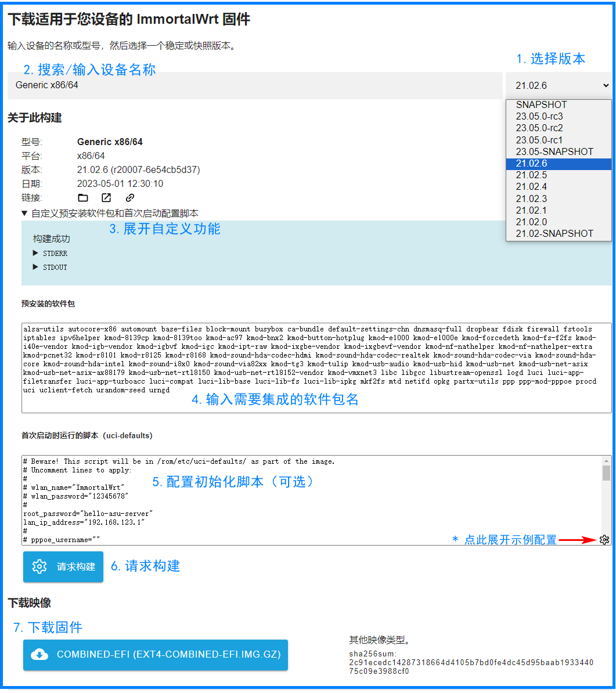This screenshot has height=693, width=616.
Task: Click the version text 21.02.6 (r20007-6e54cb5d37)
Action: tap(138, 170)
